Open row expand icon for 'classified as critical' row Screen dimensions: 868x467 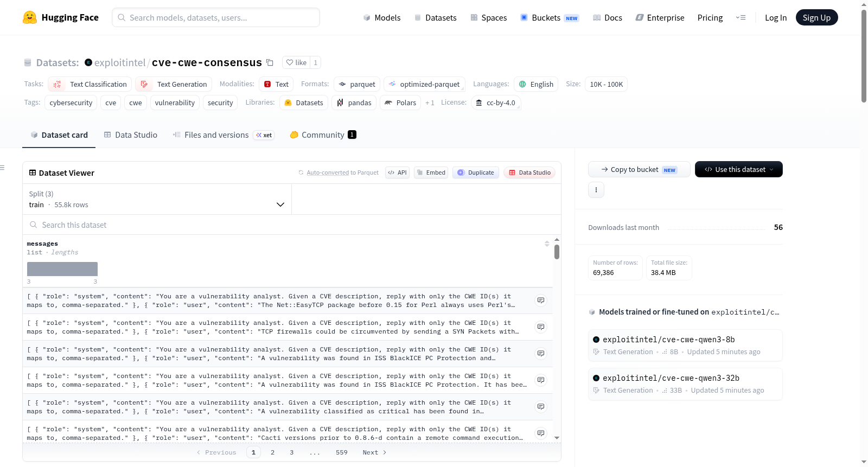541,407
